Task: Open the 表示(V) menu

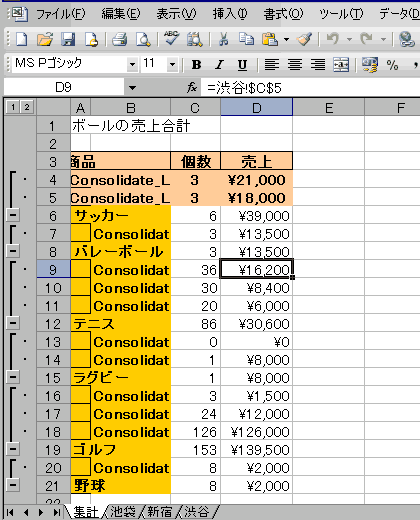Action: (x=176, y=14)
